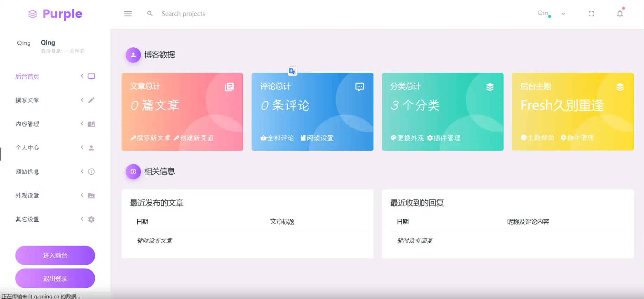Open 插件管理 link on 后台主题 card
The width and height of the screenshot is (644, 299).
[577, 138]
